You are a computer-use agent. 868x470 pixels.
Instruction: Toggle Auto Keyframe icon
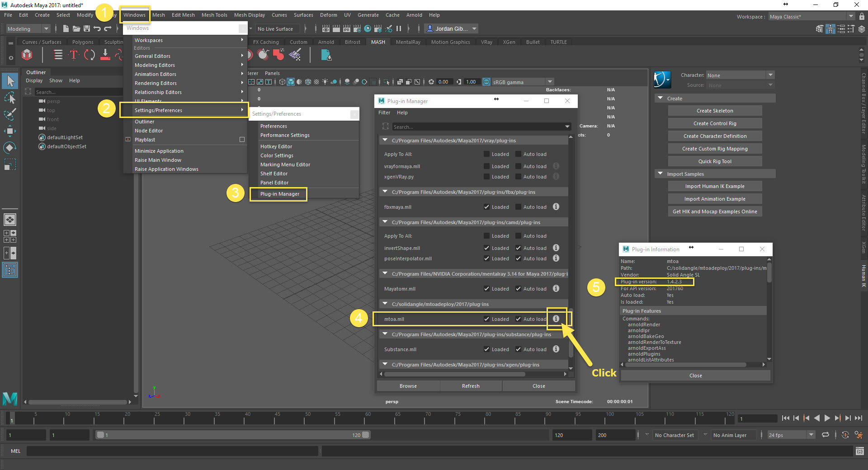(x=845, y=435)
